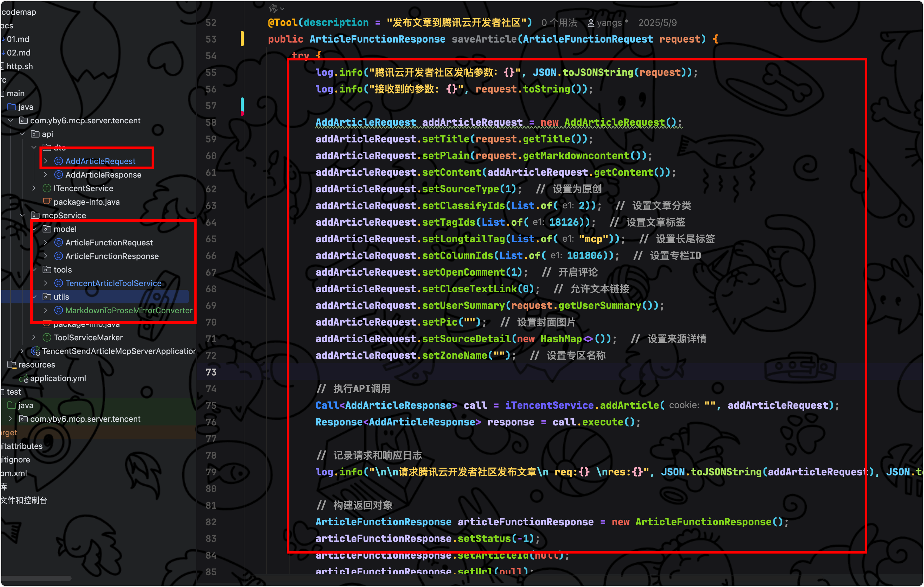The image size is (924, 587).
Task: Click the yangs author annotation link
Action: 609,23
